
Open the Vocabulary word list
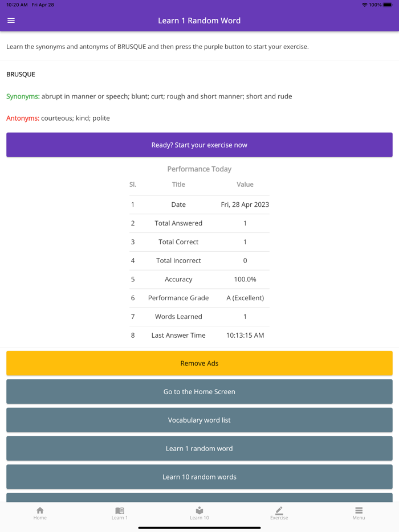tap(199, 420)
